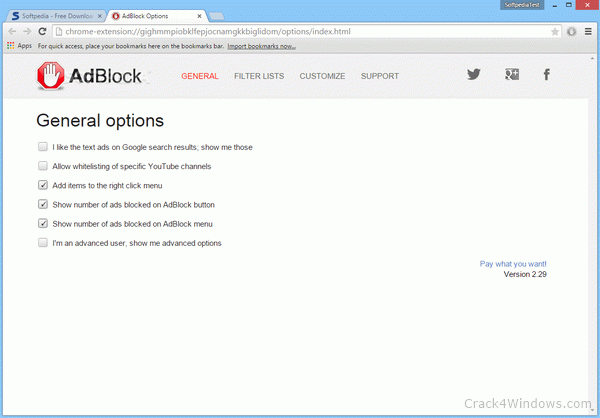Bookmark this page with the star icon

pos(554,32)
